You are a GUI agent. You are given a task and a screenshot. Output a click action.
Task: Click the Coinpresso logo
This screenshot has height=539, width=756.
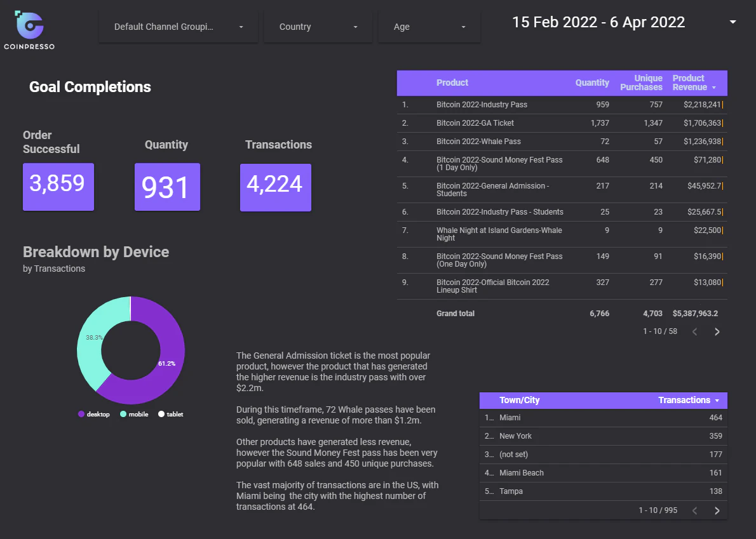point(29,30)
